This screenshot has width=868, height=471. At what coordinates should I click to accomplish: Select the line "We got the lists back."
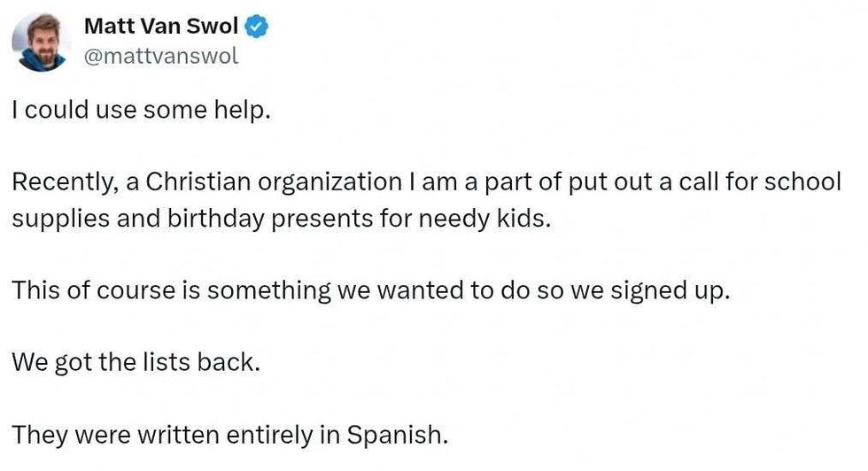pyautogui.click(x=136, y=362)
